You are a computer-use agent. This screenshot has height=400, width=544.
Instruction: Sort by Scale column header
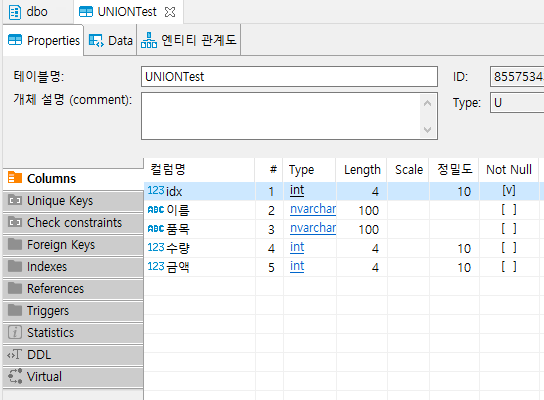[x=408, y=170]
